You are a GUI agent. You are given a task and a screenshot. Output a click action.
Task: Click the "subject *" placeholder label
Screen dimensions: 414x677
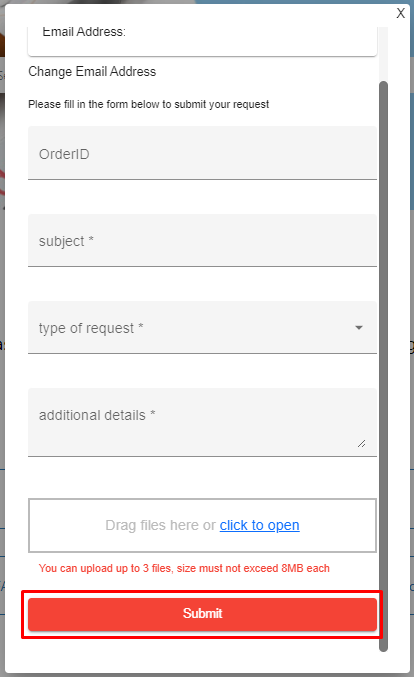pos(66,241)
